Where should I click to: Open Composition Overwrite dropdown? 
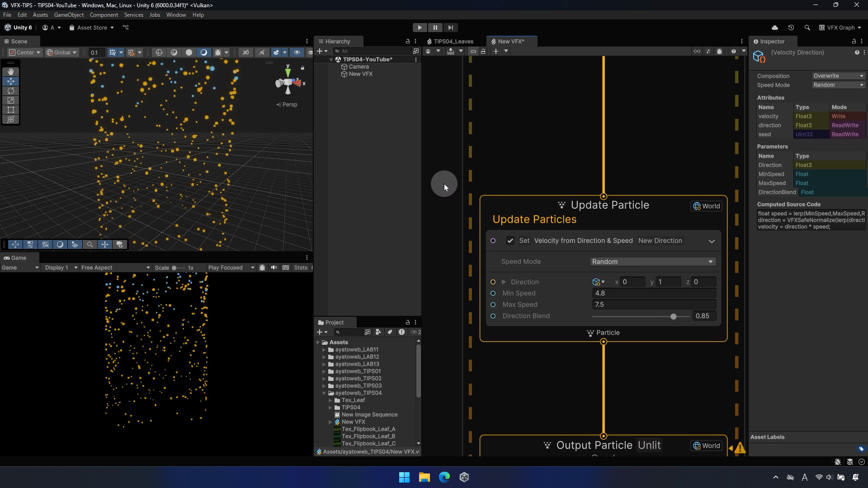838,76
